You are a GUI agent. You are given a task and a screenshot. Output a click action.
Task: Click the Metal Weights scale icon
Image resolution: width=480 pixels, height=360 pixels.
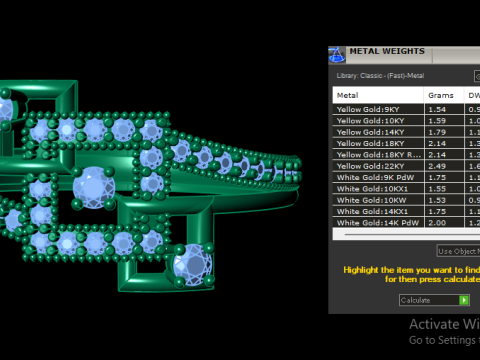pos(337,55)
